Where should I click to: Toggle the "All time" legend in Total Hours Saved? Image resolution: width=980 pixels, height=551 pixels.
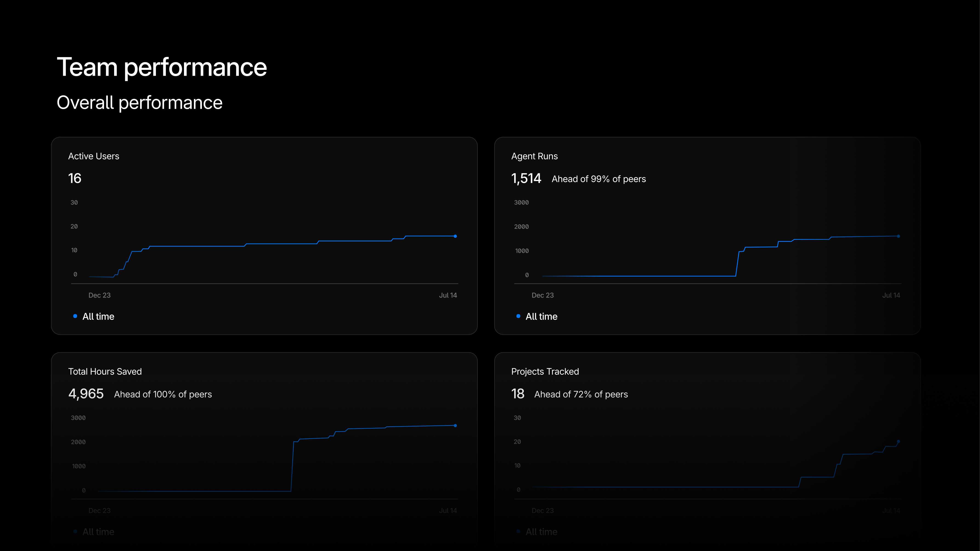(98, 532)
